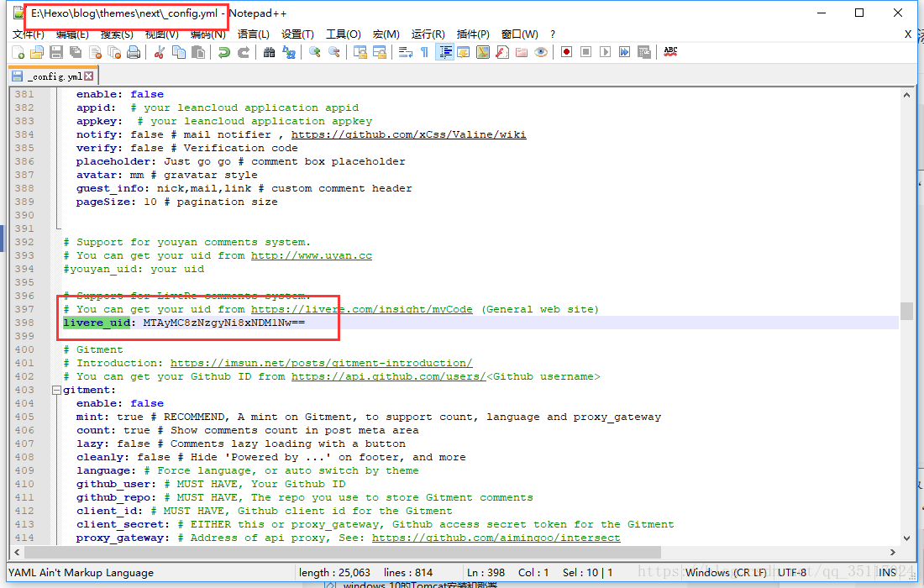Undo last edit with the green Undo arrow
Viewport: 924px width, 588px height.
pos(224,52)
